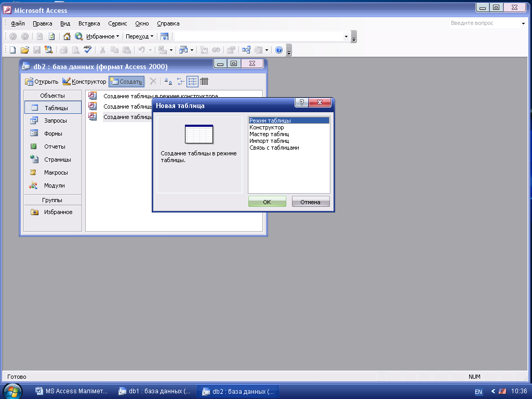Screen dimensions: 532x399
Task: Select Запросы in the Objects pane
Action: pos(53,121)
